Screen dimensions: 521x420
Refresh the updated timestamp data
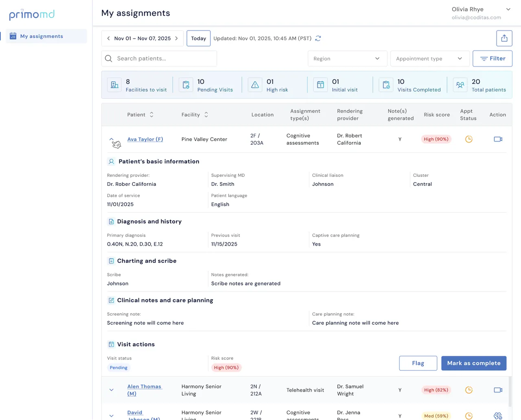pos(318,38)
